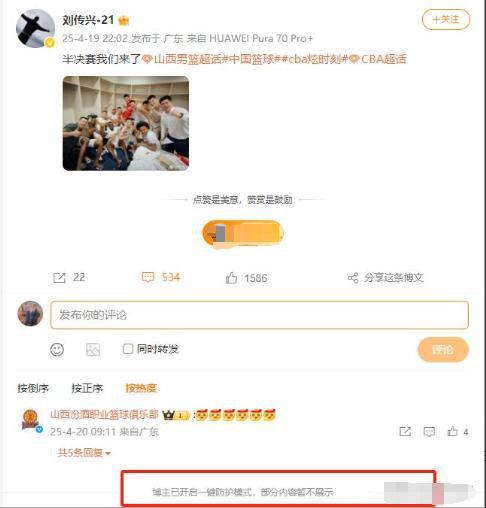Repost the Shanxi club comment
Image resolution: width=486 pixels, height=508 pixels.
point(405,432)
